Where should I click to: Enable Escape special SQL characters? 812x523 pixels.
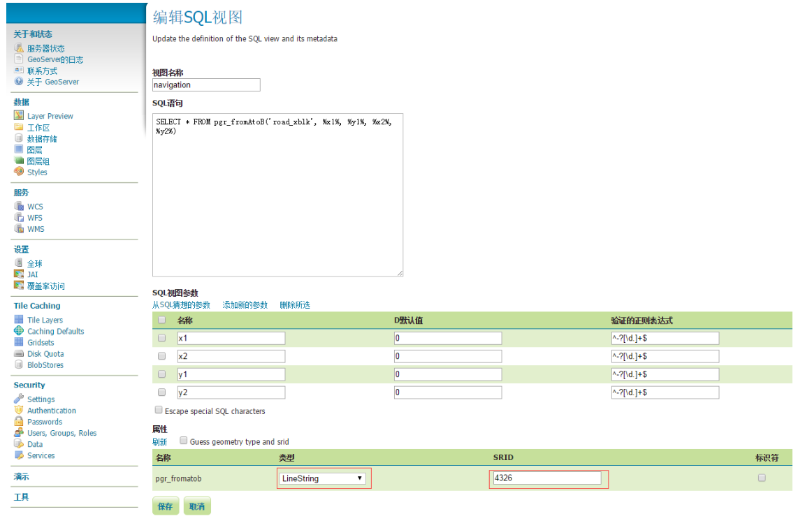tap(158, 411)
